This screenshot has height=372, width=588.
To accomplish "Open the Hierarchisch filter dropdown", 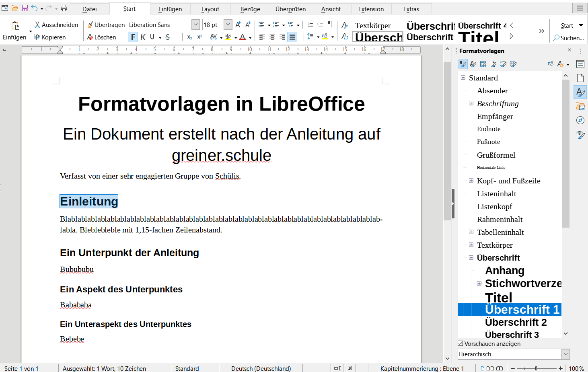I will click(514, 354).
